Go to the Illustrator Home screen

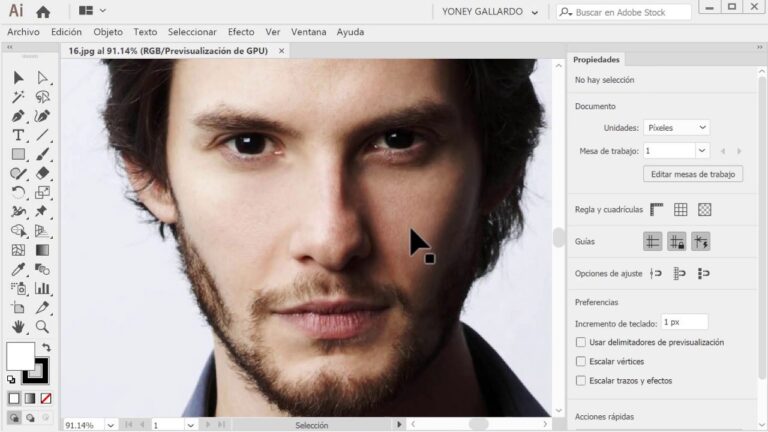[x=43, y=12]
